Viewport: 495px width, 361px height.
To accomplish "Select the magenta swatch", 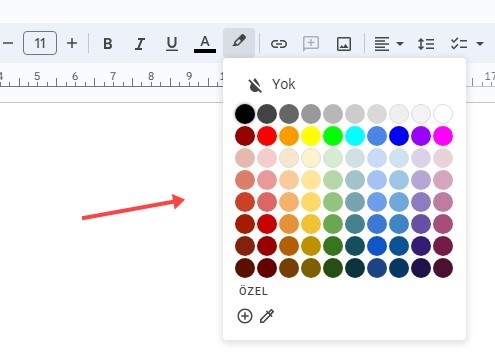I will (443, 136).
